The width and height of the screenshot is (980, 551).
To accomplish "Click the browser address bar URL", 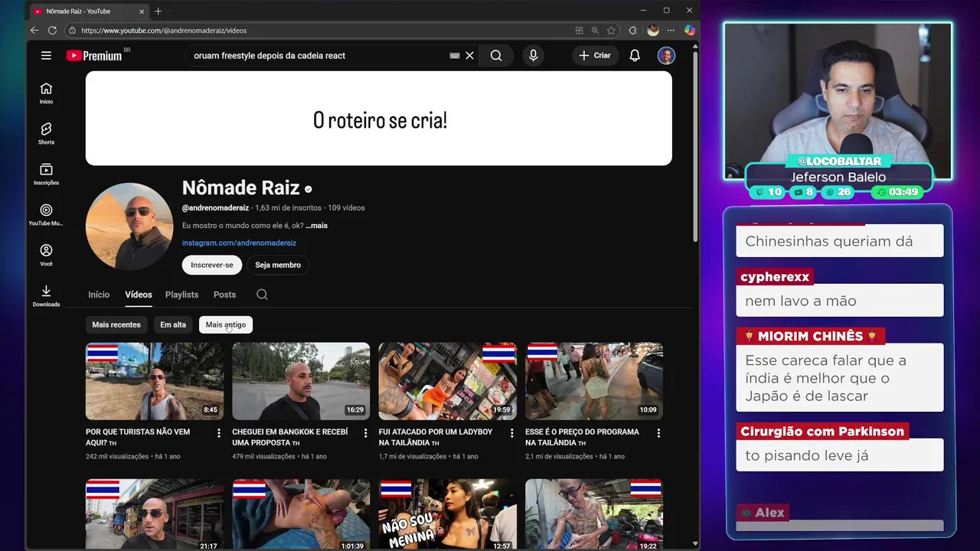I will pos(164,31).
